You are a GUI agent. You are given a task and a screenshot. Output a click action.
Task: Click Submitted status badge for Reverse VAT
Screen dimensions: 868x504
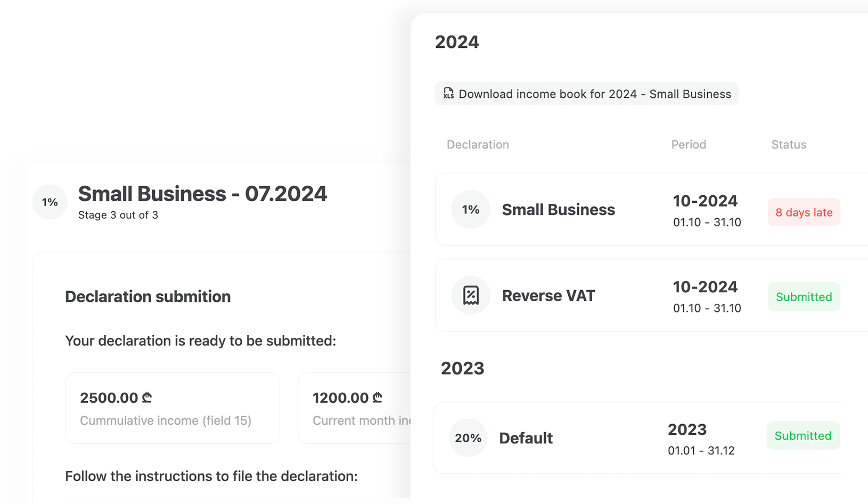point(804,297)
